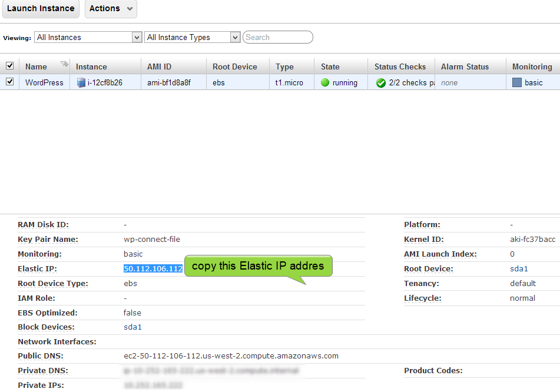560x392 pixels.
Task: Focus the Search input field
Action: click(277, 37)
